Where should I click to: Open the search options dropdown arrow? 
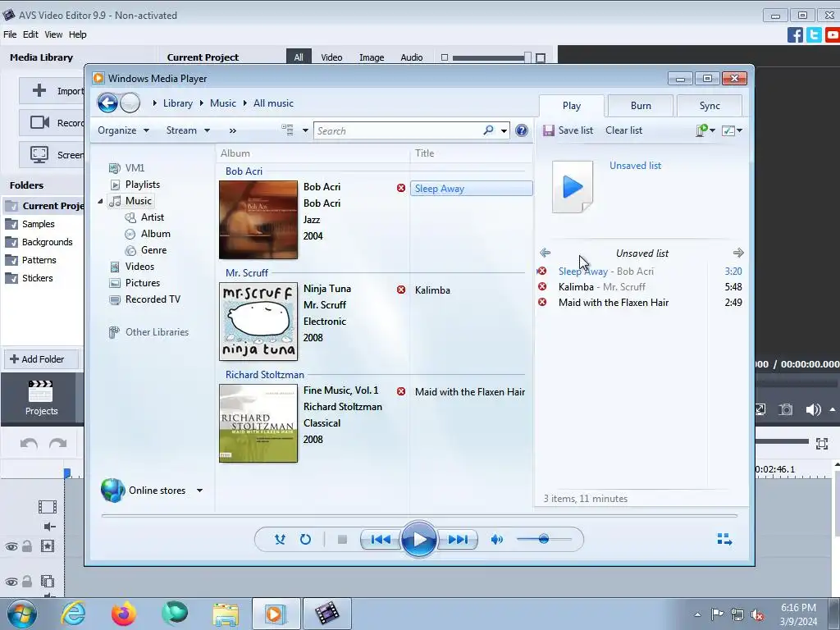click(504, 130)
